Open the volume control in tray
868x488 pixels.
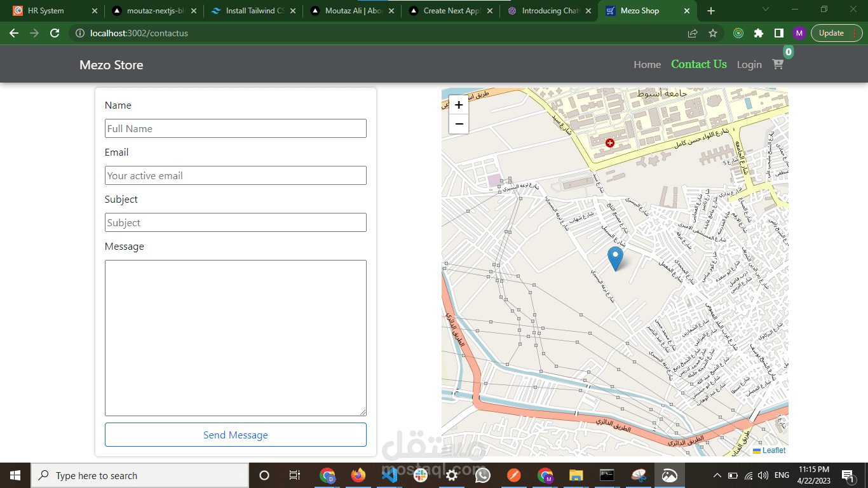point(763,475)
